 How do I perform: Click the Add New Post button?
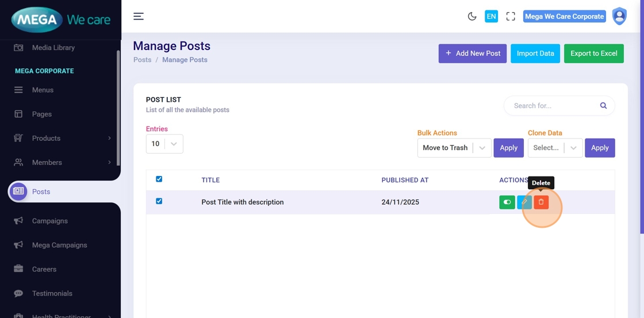point(473,53)
